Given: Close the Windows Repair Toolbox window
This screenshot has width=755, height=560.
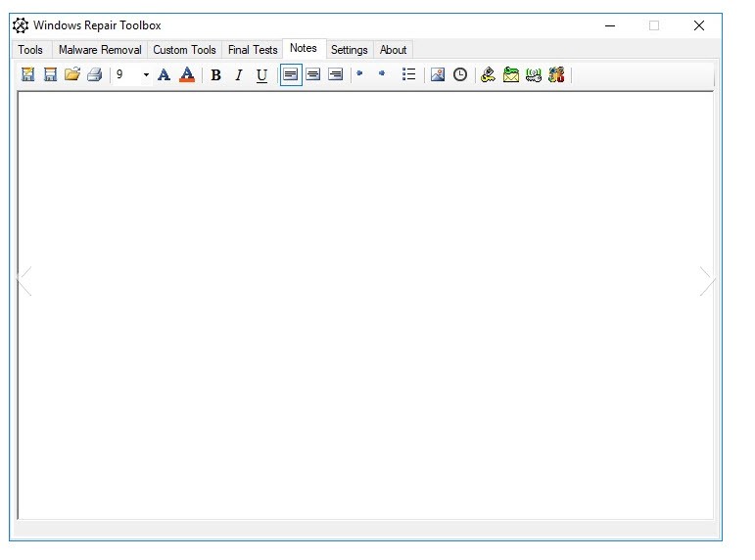Looking at the screenshot, I should coord(699,25).
